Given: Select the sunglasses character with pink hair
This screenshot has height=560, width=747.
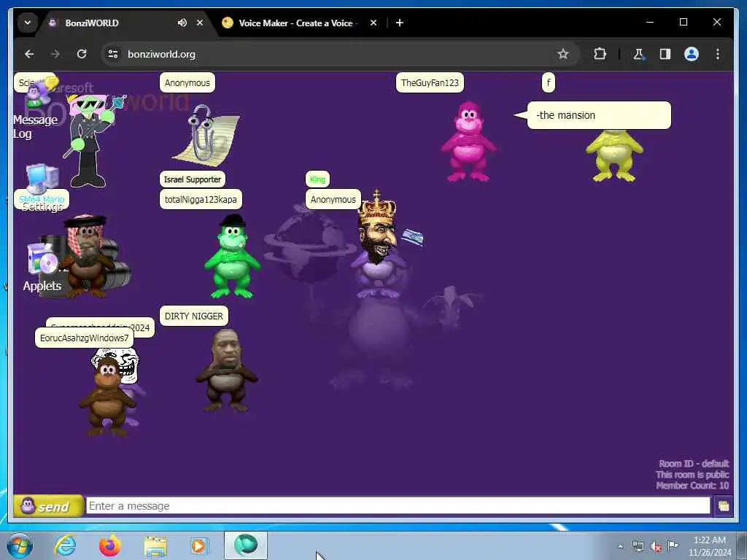Looking at the screenshot, I should [x=91, y=140].
